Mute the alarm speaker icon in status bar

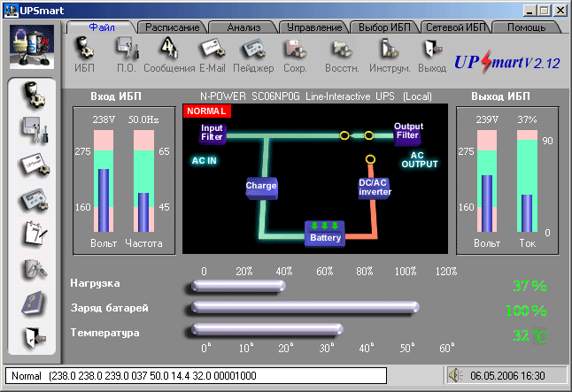(x=455, y=375)
